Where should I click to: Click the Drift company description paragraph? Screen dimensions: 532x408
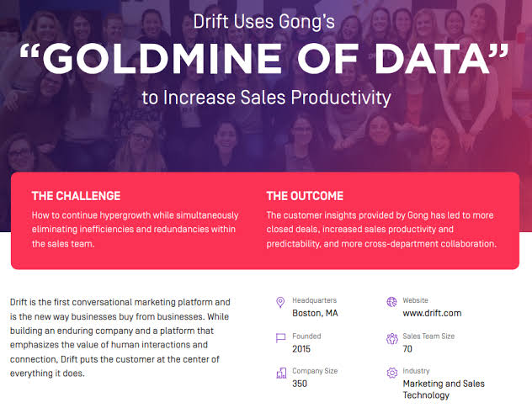120,338
